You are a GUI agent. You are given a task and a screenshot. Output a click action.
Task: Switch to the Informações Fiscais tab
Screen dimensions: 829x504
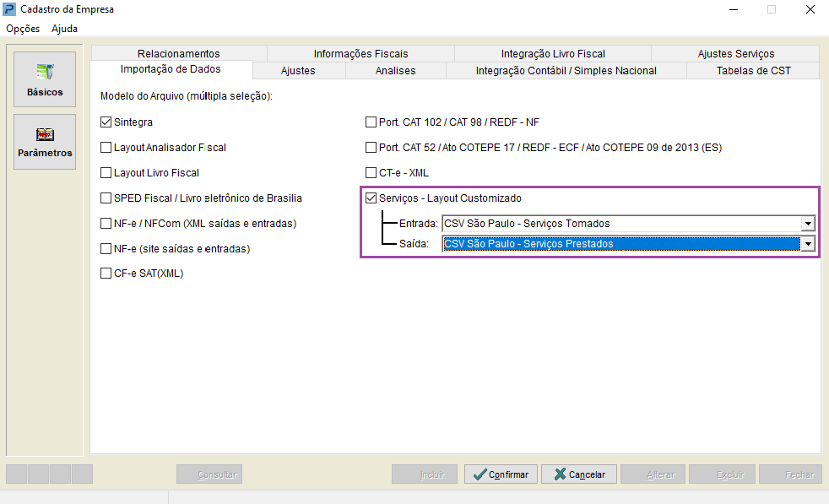click(361, 53)
